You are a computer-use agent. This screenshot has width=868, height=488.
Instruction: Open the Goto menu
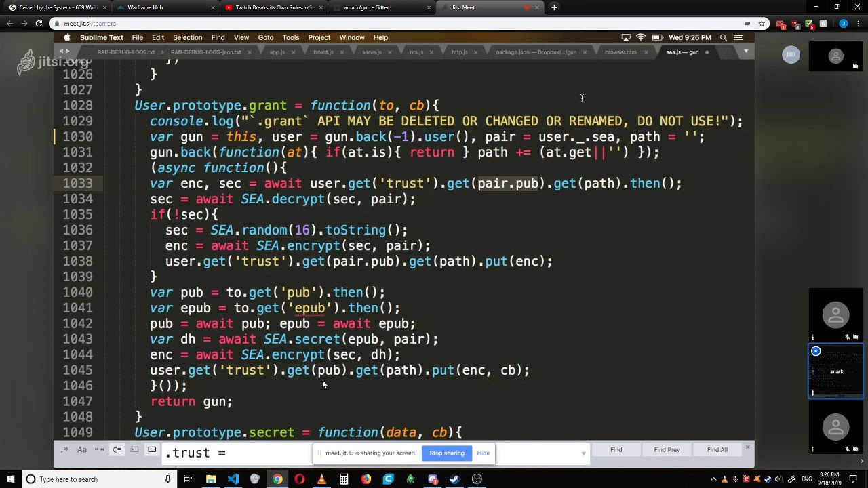(266, 38)
